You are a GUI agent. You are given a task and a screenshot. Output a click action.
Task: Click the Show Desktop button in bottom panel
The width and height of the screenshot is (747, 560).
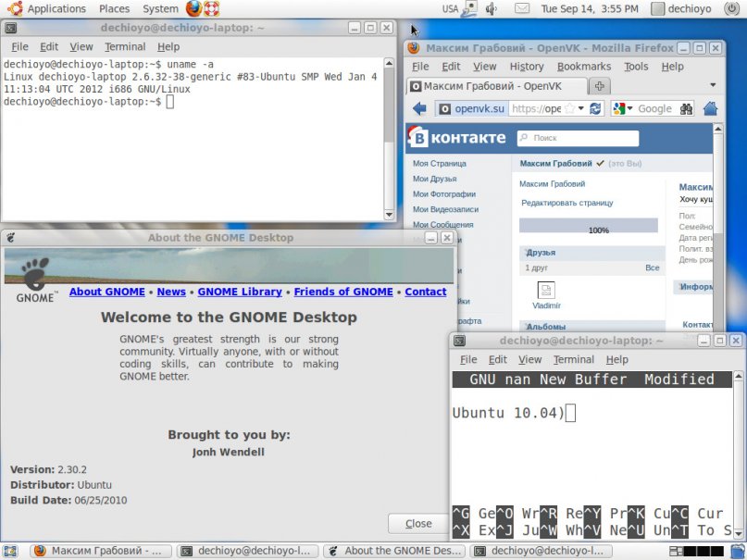coord(10,551)
